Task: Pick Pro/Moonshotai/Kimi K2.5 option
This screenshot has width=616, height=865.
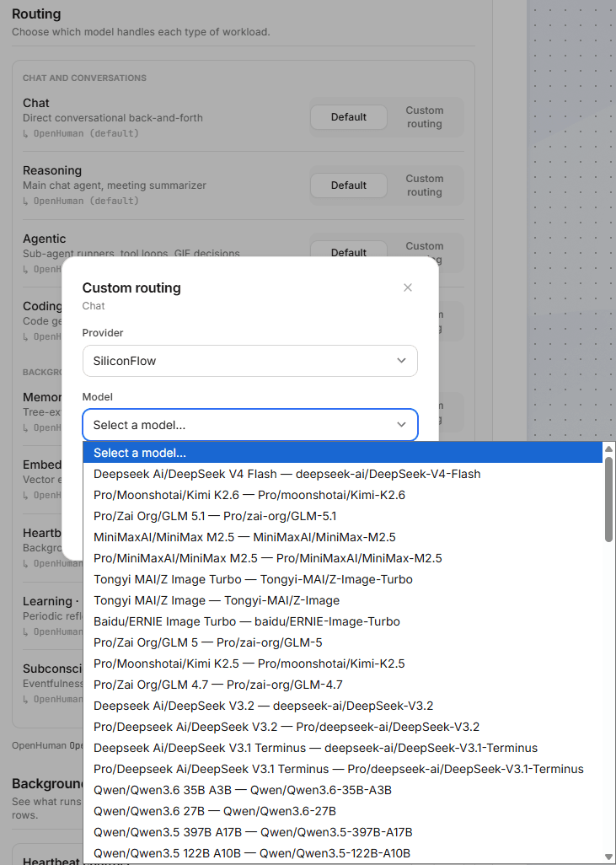Action: click(x=342, y=664)
